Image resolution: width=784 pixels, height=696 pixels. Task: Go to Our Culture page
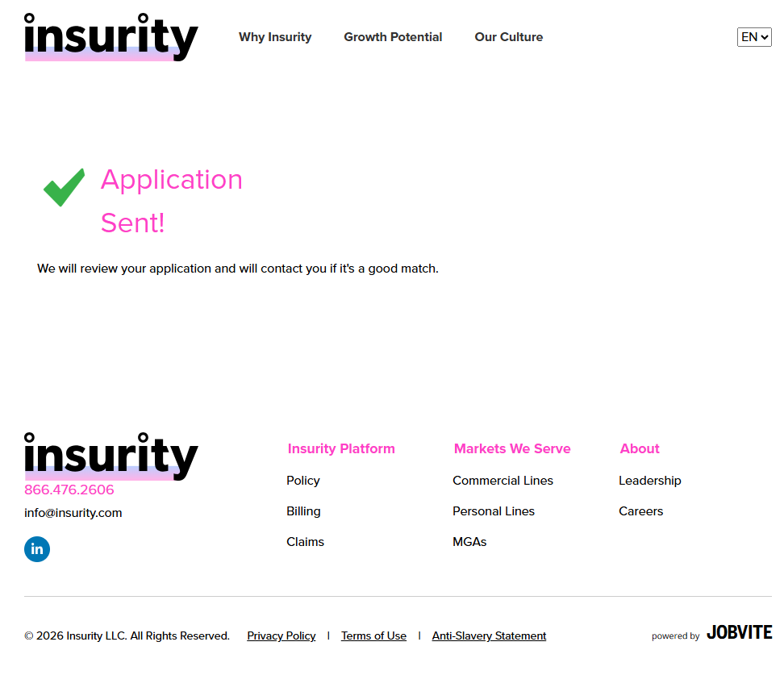[508, 37]
